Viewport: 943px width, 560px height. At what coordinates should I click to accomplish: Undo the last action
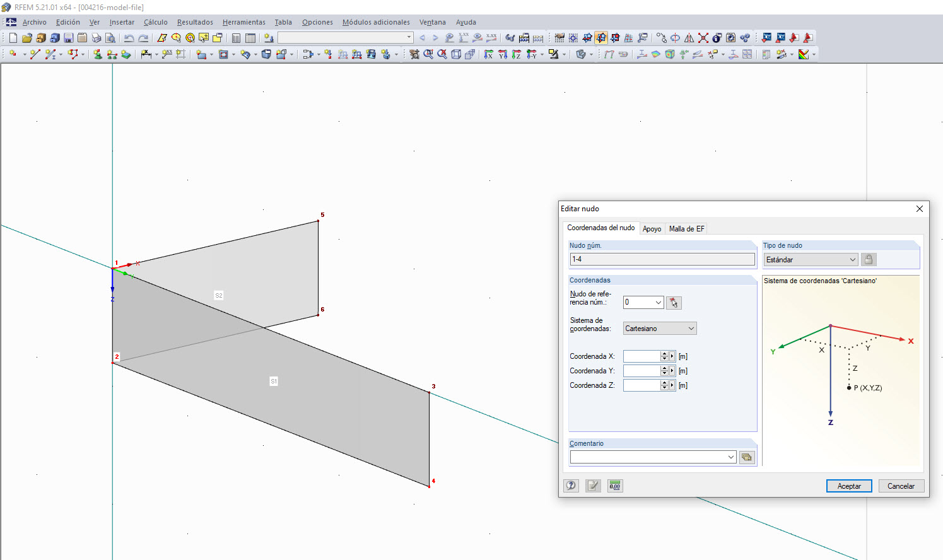pyautogui.click(x=129, y=38)
